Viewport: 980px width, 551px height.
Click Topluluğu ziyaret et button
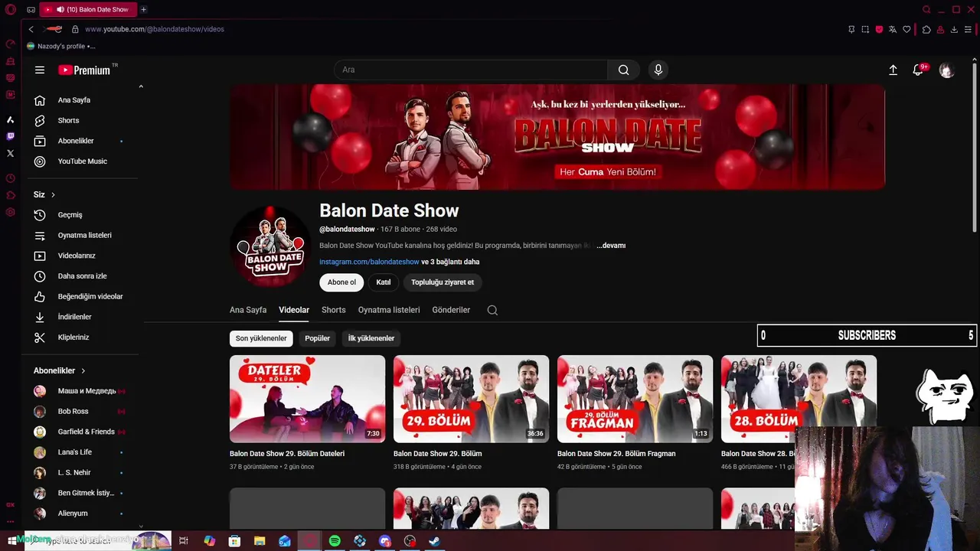click(x=443, y=282)
